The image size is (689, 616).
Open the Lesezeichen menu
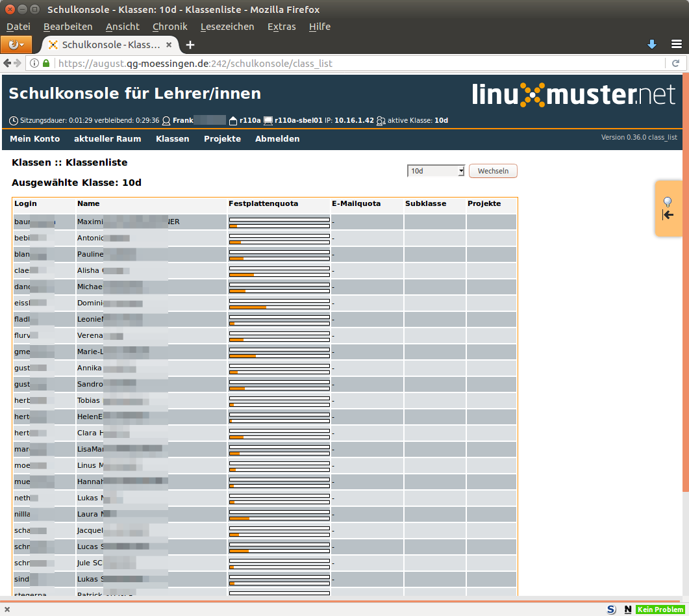coord(227,27)
